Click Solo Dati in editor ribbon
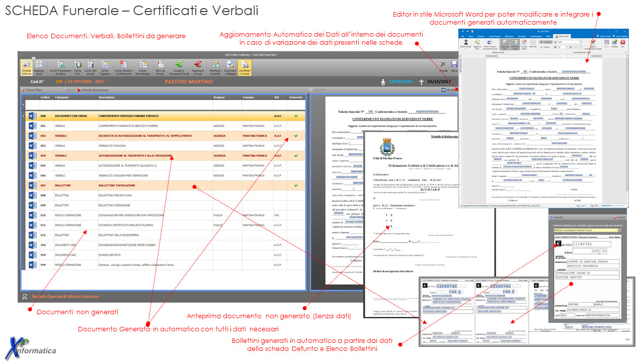644x362 pixels. [x=533, y=44]
